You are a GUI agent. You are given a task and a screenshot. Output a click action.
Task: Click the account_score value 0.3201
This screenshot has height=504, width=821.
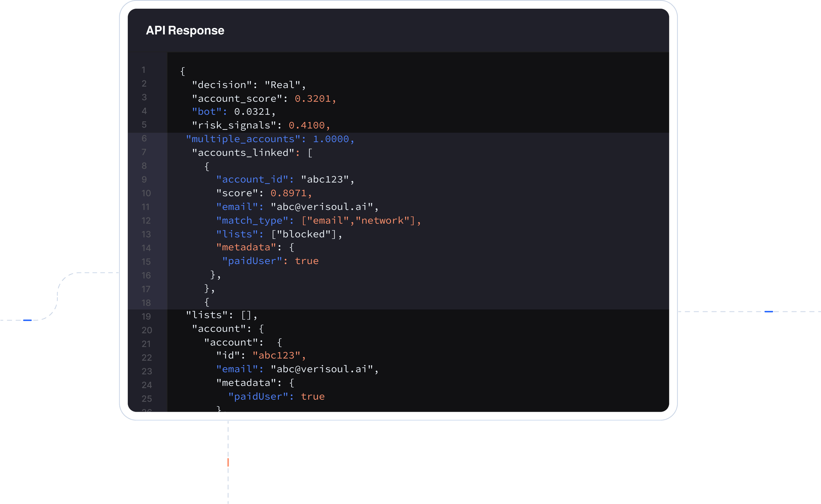pyautogui.click(x=312, y=99)
